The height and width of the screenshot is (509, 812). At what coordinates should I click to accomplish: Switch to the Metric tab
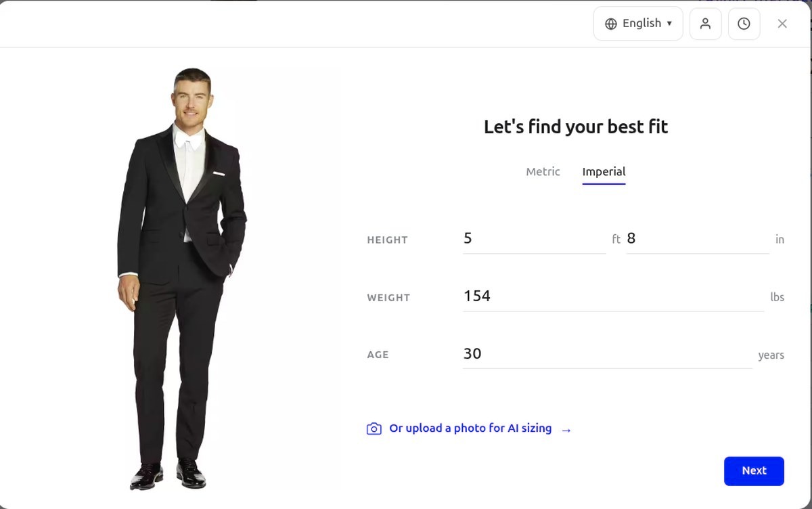[x=543, y=171]
